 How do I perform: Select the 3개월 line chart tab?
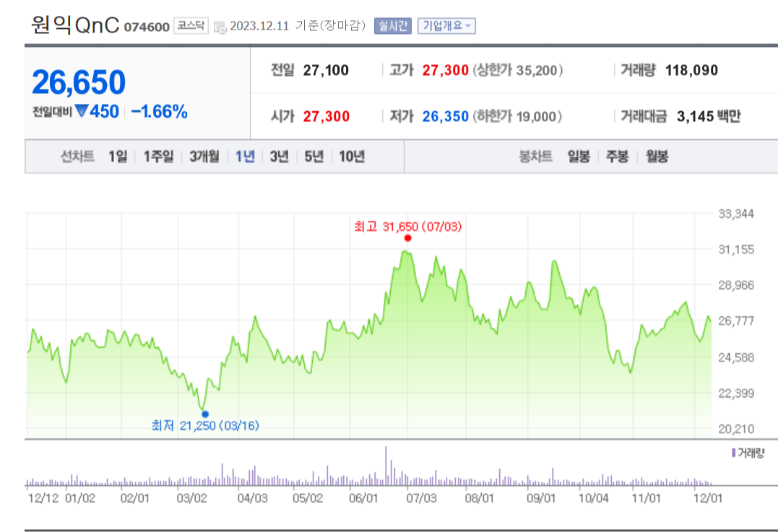click(x=204, y=157)
